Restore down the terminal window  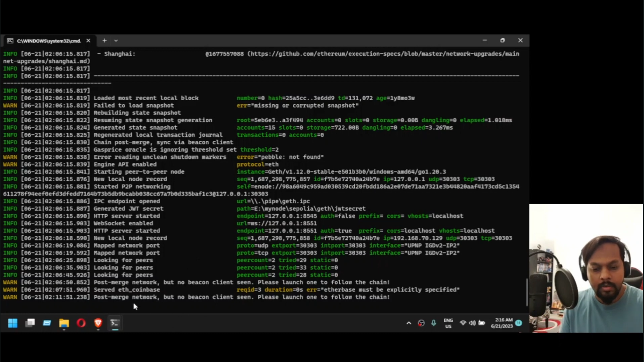(502, 40)
